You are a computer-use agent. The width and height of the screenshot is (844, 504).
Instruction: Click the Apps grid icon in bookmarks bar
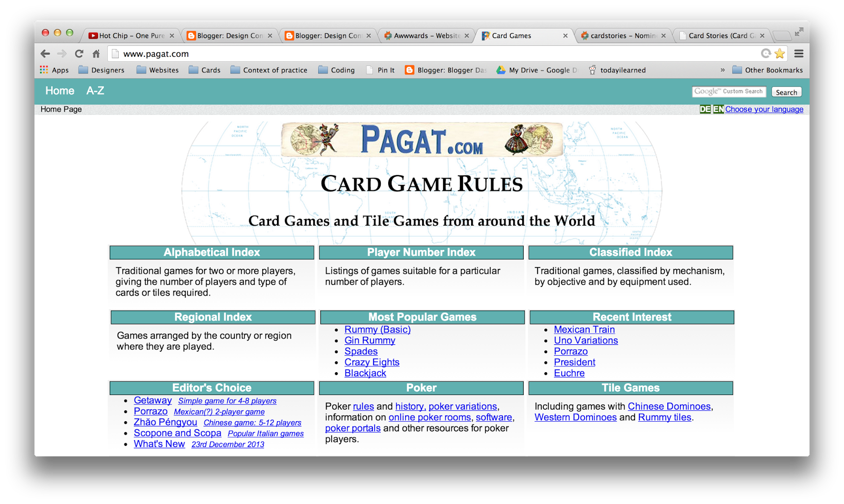tap(44, 70)
